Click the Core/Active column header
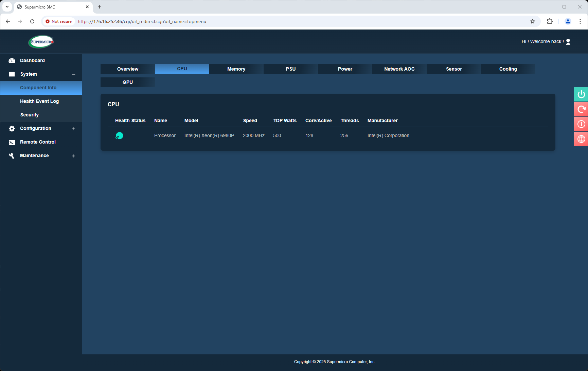The image size is (588, 371). click(x=319, y=120)
